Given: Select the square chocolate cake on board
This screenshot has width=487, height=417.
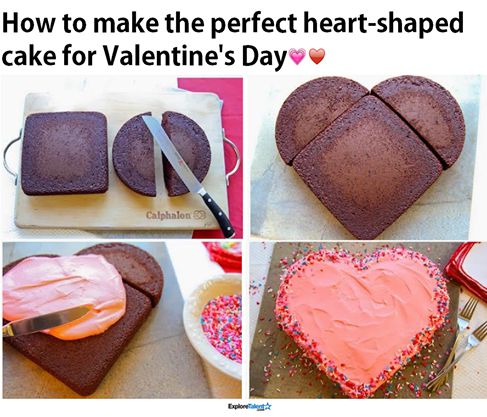Looking at the screenshot, I should (65, 153).
